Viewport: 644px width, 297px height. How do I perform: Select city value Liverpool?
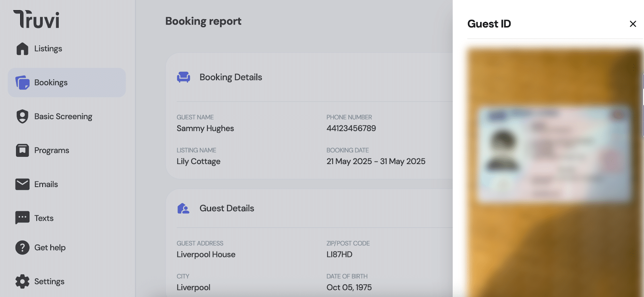[x=193, y=288]
